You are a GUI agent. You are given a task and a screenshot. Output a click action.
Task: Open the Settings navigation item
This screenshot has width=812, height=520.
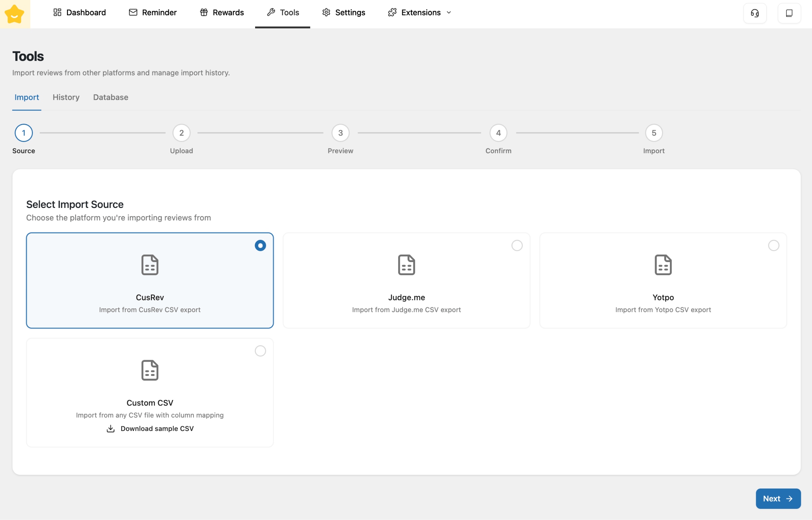click(344, 13)
